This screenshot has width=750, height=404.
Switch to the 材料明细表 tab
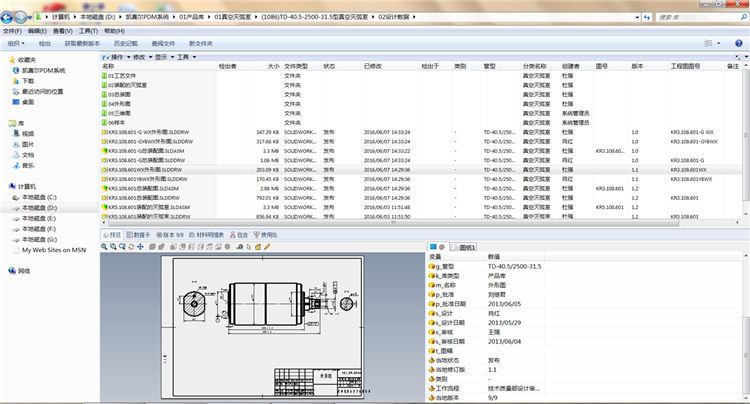point(208,234)
